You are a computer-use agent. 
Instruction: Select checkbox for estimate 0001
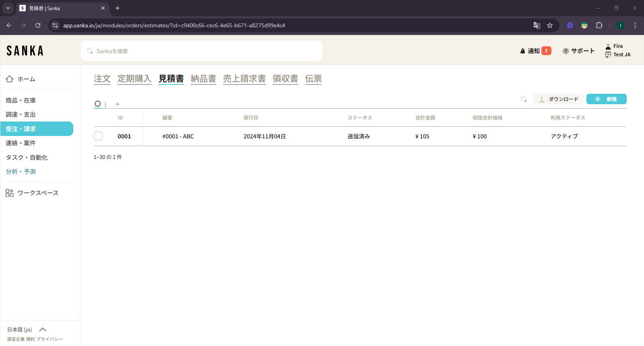point(98,136)
